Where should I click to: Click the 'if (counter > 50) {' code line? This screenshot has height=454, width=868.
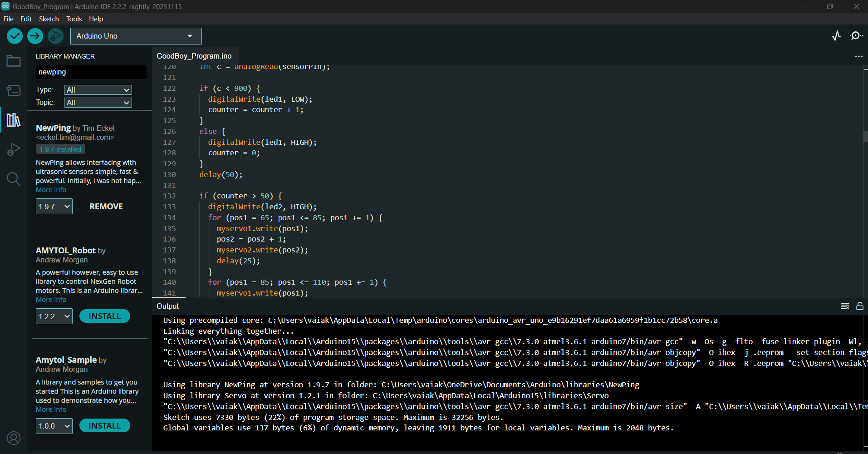[x=240, y=196]
